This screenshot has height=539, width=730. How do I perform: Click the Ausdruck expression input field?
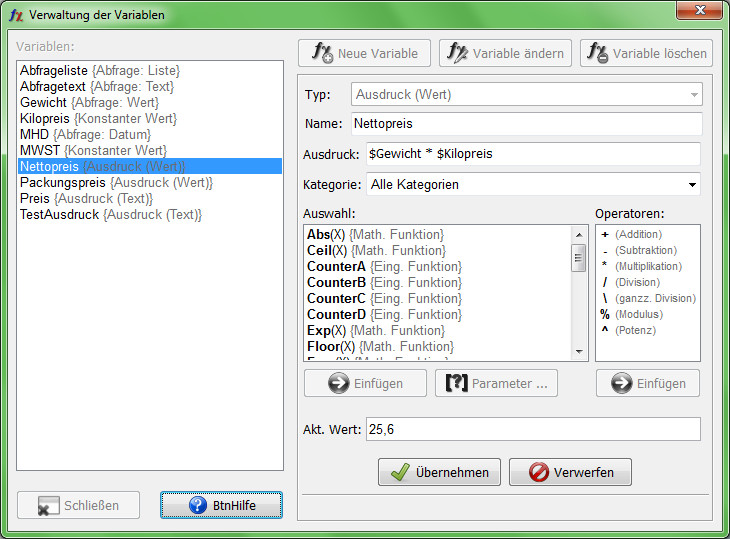click(x=527, y=154)
